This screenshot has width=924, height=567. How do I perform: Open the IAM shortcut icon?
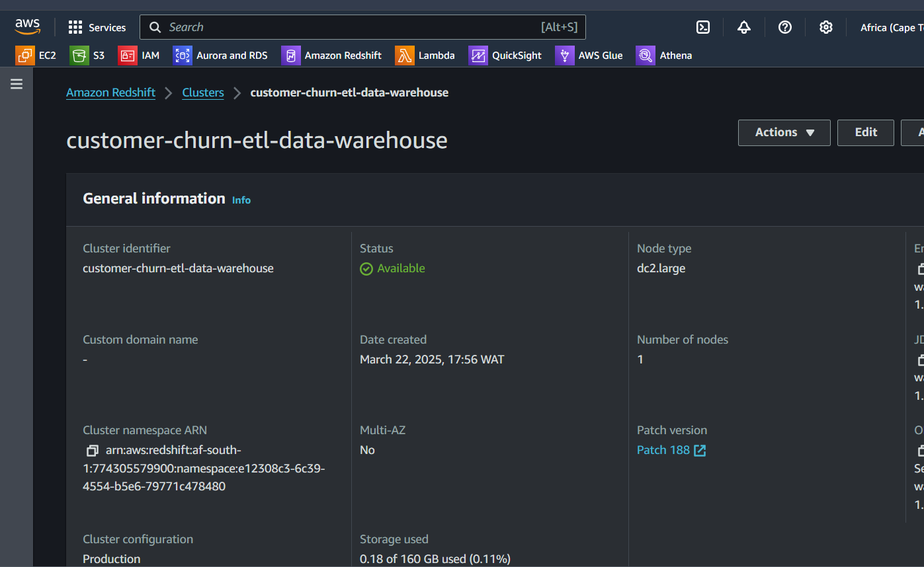127,56
